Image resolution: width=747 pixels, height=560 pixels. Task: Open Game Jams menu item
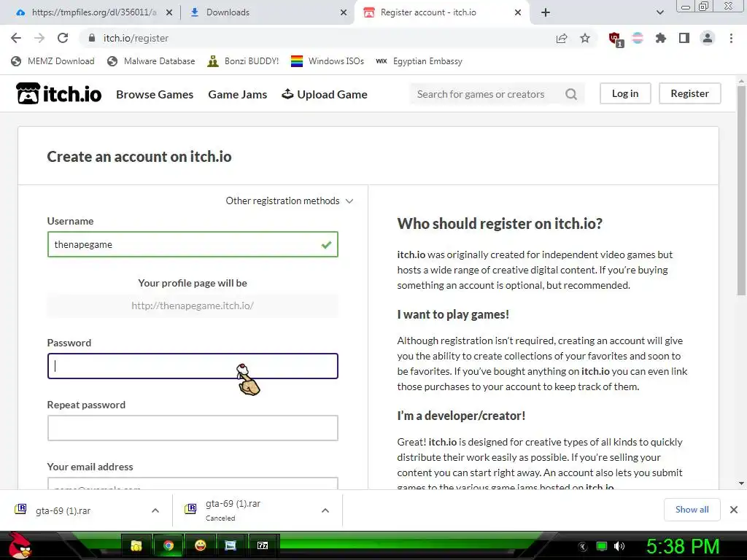(238, 94)
